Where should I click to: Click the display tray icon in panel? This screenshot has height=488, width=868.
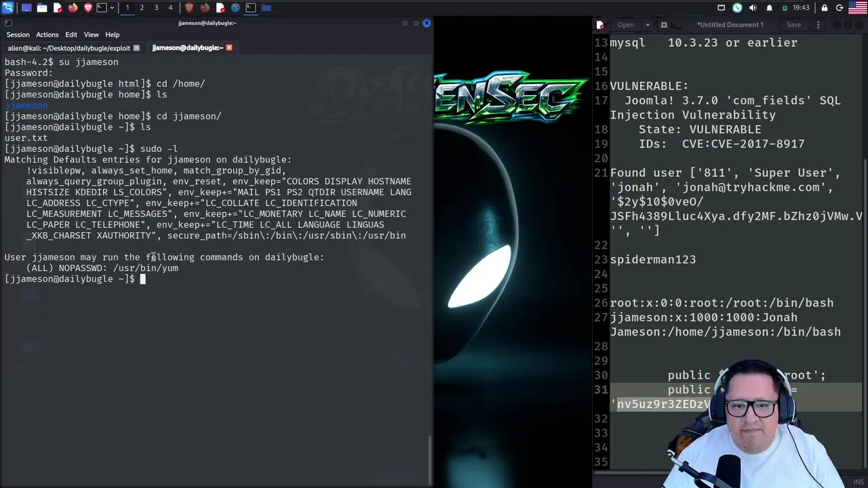click(x=722, y=7)
